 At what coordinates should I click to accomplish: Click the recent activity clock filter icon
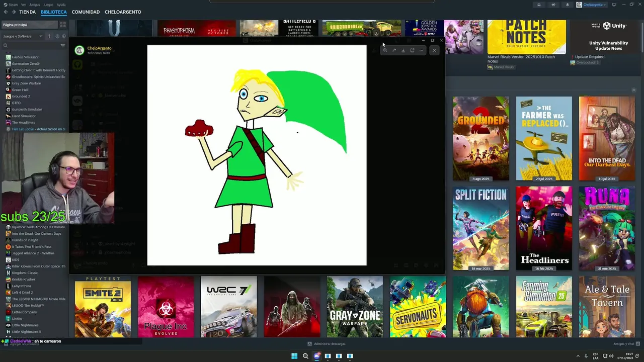tap(57, 36)
